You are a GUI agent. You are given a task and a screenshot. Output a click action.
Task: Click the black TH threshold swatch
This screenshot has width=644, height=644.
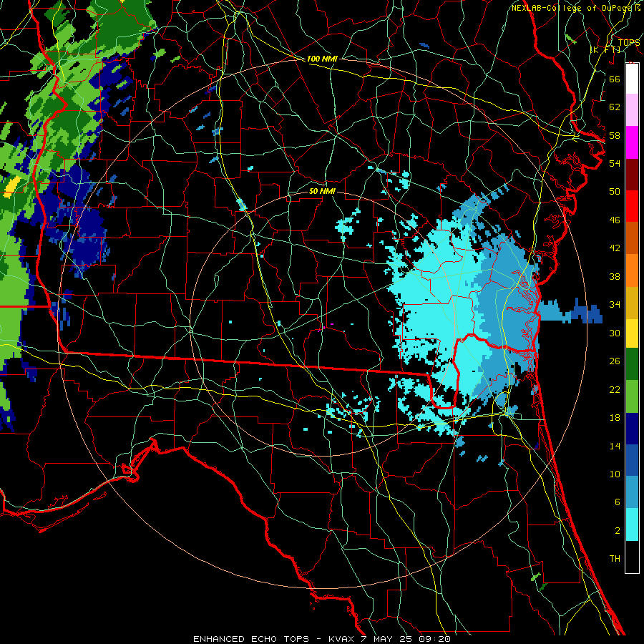click(x=632, y=557)
